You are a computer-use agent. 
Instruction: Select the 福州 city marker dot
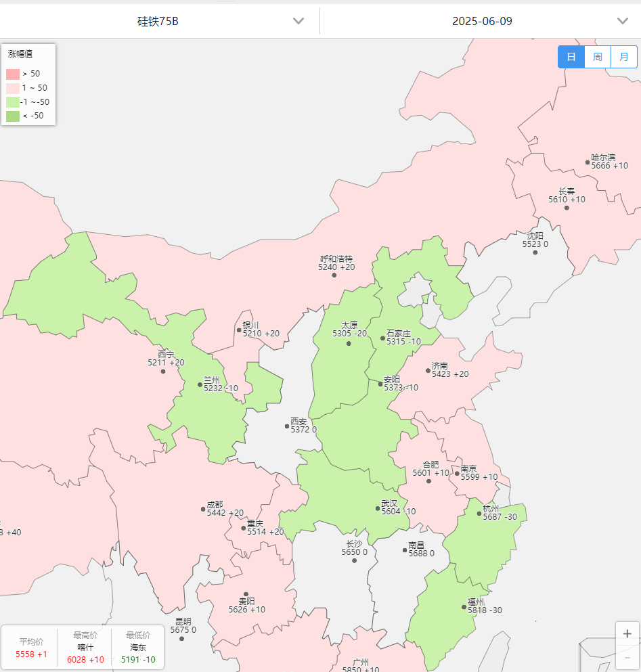point(464,607)
